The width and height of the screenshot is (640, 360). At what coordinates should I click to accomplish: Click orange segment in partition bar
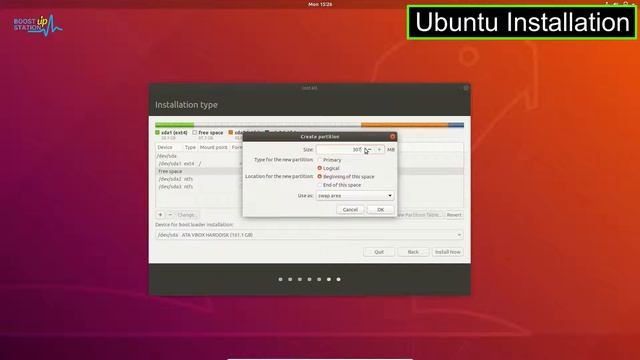[404, 125]
